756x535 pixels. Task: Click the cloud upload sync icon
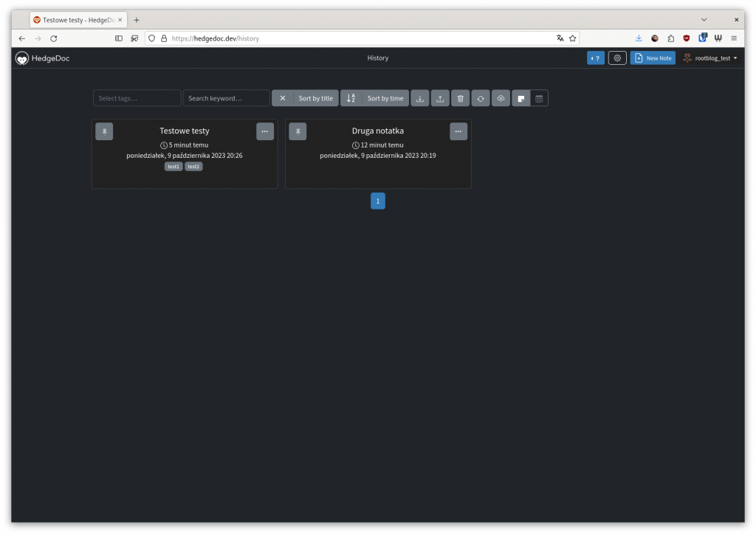click(x=501, y=98)
